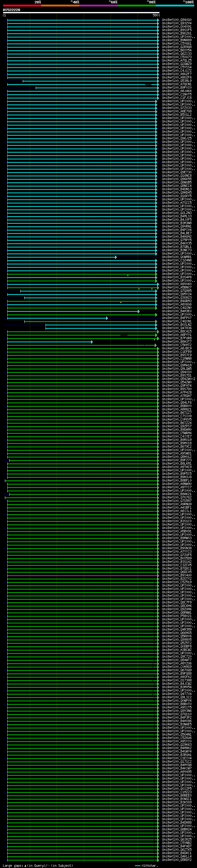Viewport: 197px width, 868px height.
Task: Open hit UniRef100_B9SXF5
Action: coord(176,30)
